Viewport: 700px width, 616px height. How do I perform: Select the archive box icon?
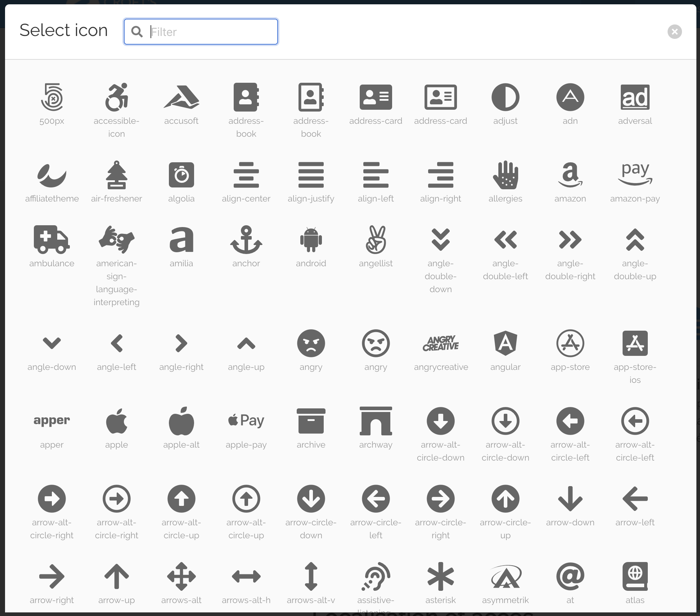point(311,421)
